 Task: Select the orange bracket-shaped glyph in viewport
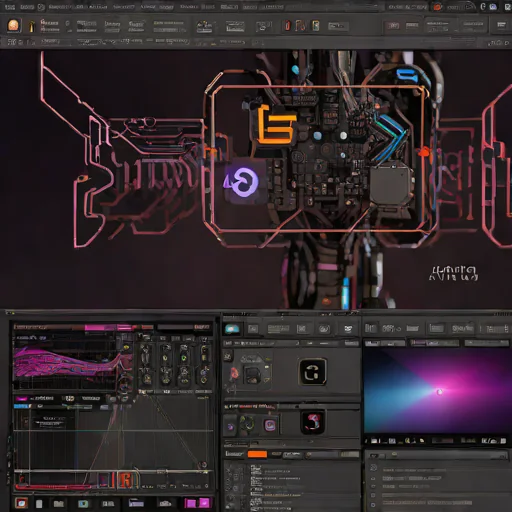tap(277, 124)
